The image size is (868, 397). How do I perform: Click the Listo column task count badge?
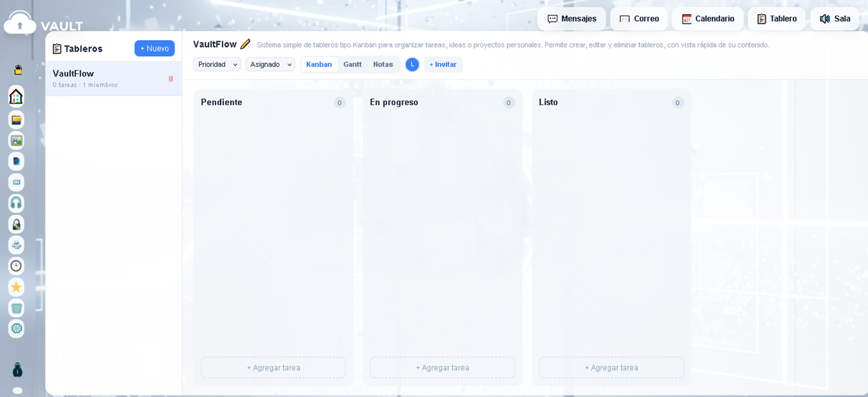pos(677,102)
